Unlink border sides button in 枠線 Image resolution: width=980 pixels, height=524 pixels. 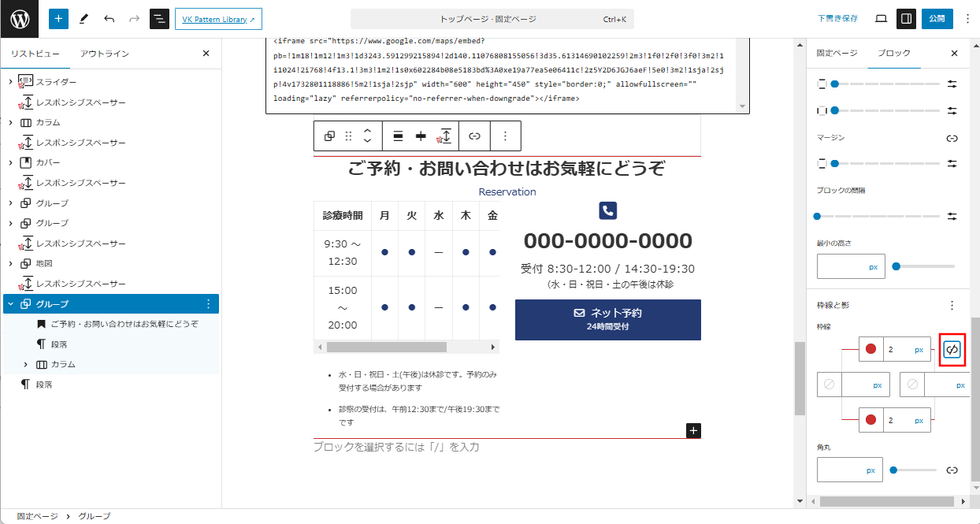pyautogui.click(x=952, y=349)
